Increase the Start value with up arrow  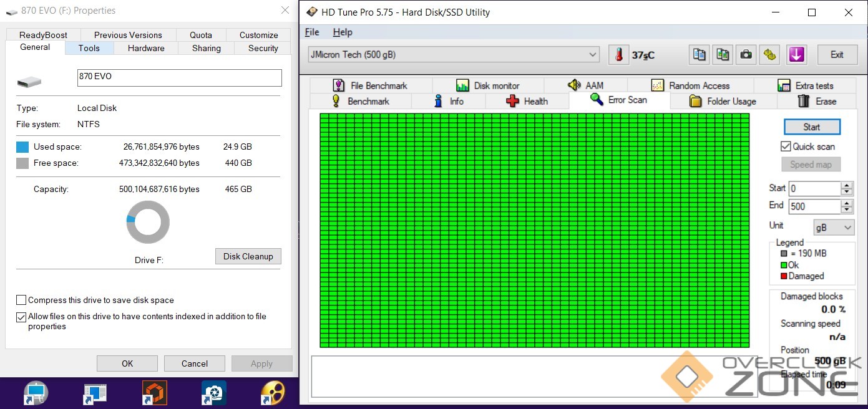(847, 185)
